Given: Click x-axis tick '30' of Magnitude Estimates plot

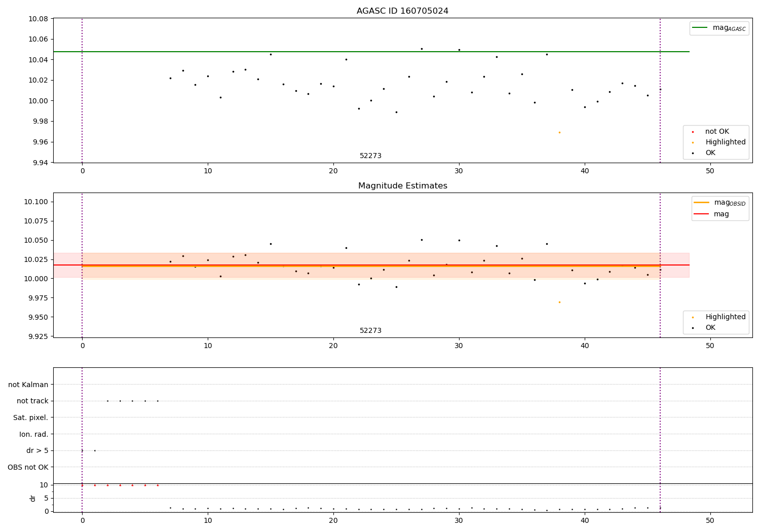Looking at the screenshot, I should click(x=459, y=346).
